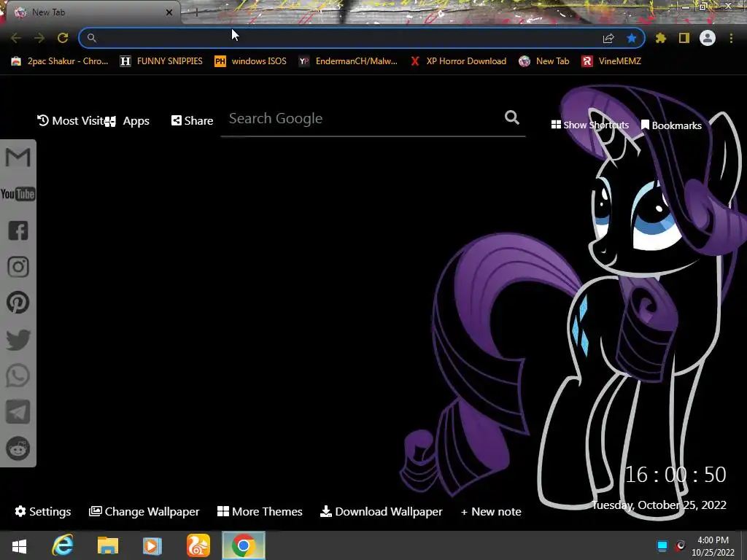Add a New note
The height and width of the screenshot is (560, 747).
pos(491,511)
